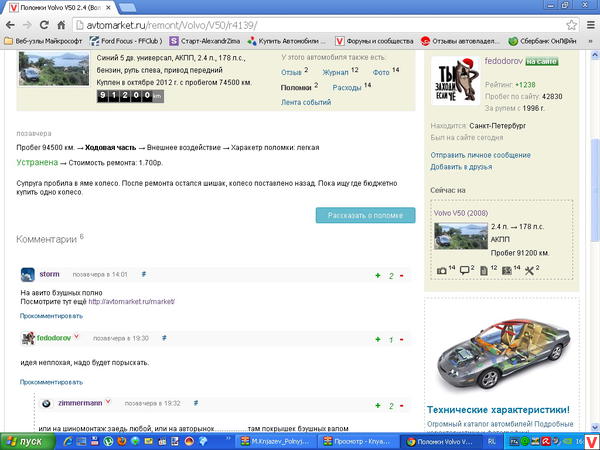
Task: Upvote storm's comment with the plus
Action: pyautogui.click(x=378, y=276)
